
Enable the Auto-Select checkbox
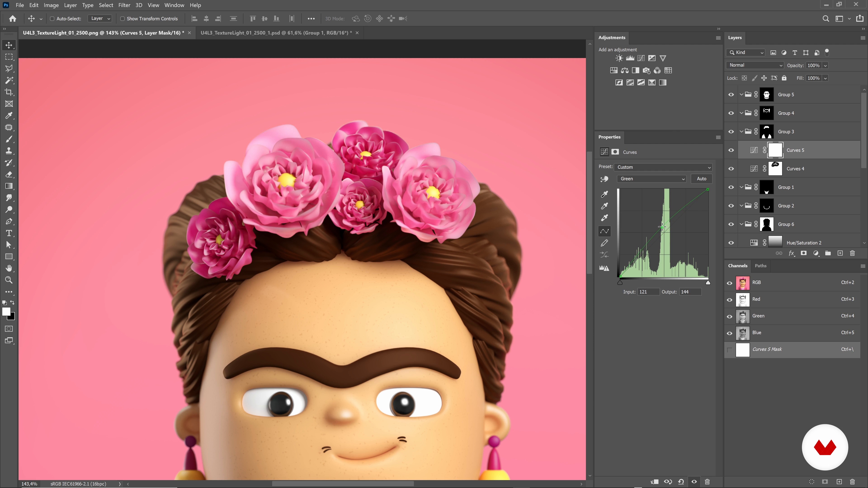pos(52,19)
